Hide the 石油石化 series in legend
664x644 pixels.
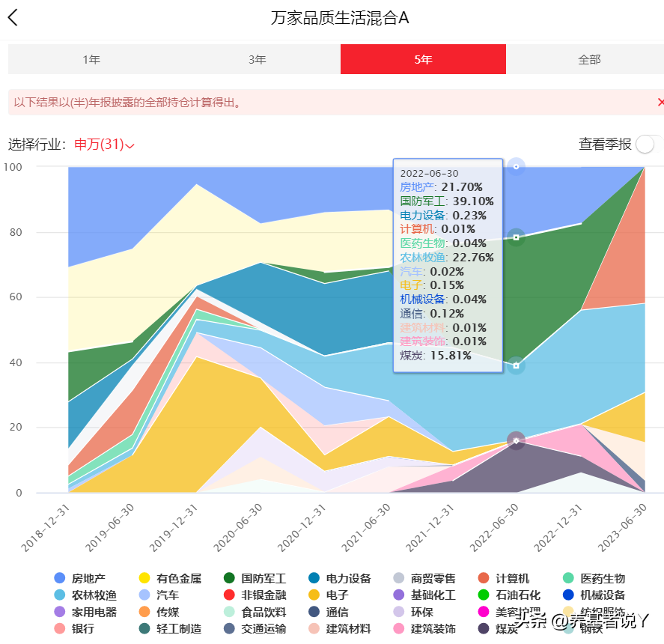(509, 595)
